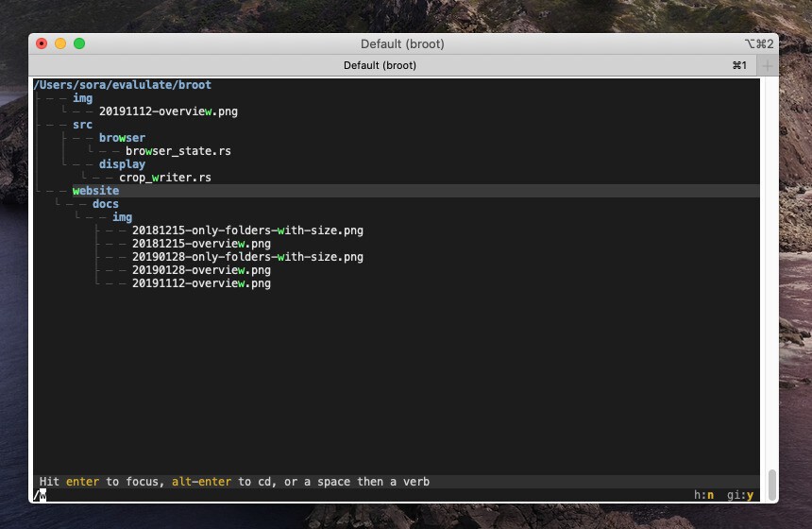Click the yellow minimize window button
The height and width of the screenshot is (529, 812).
[x=60, y=43]
